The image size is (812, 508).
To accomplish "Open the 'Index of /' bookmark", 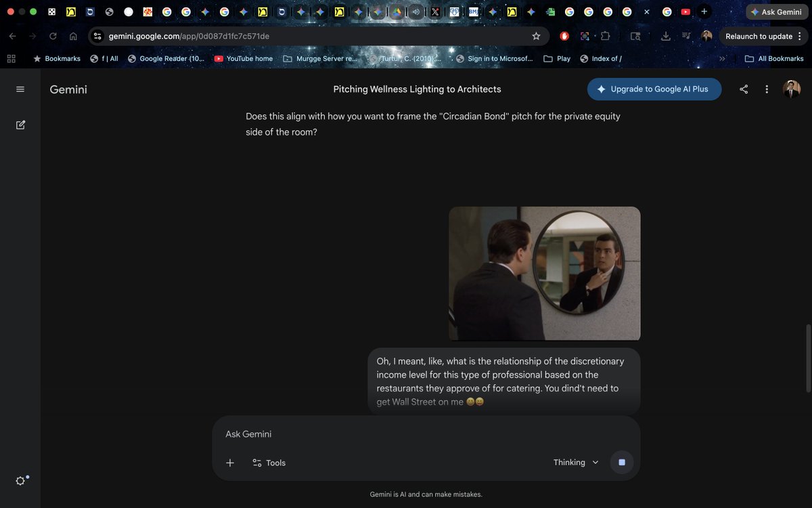I will pos(601,58).
